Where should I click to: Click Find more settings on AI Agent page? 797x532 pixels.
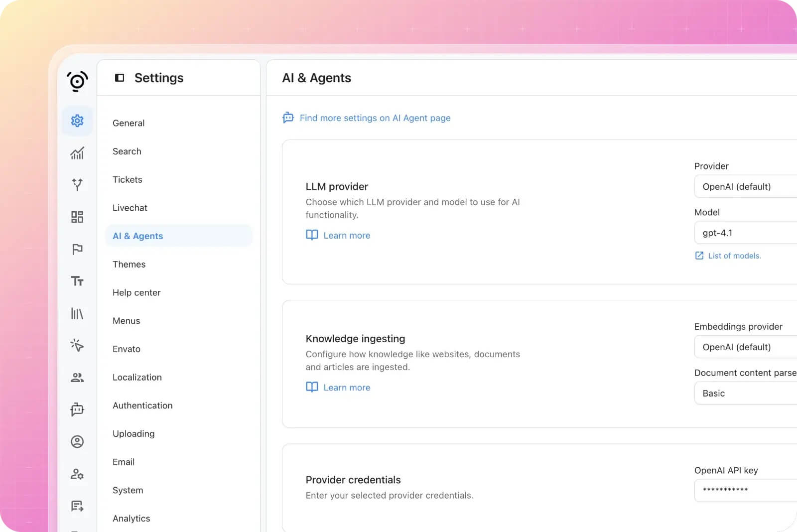[375, 118]
